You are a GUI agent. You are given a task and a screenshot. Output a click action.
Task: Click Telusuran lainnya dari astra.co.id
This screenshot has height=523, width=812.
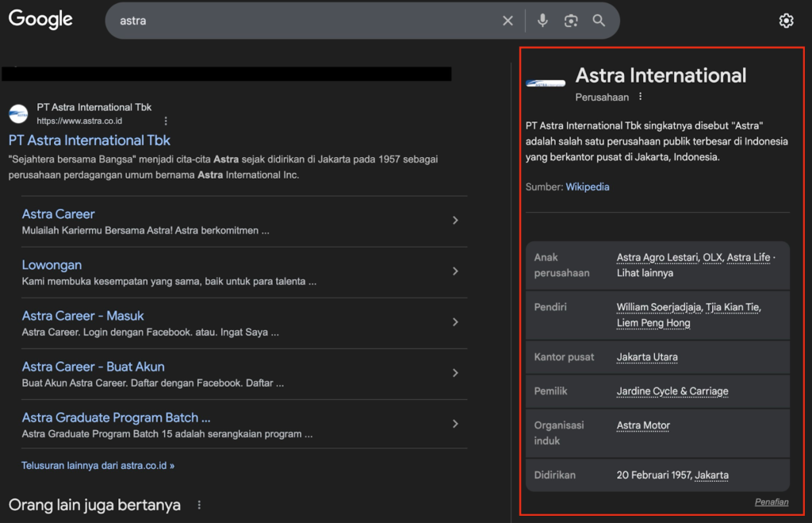(x=98, y=466)
